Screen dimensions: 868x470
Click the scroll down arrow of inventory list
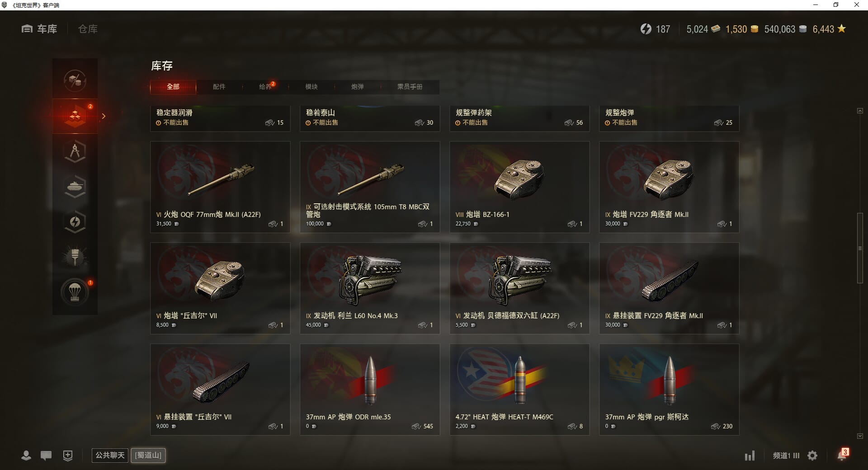(860, 436)
